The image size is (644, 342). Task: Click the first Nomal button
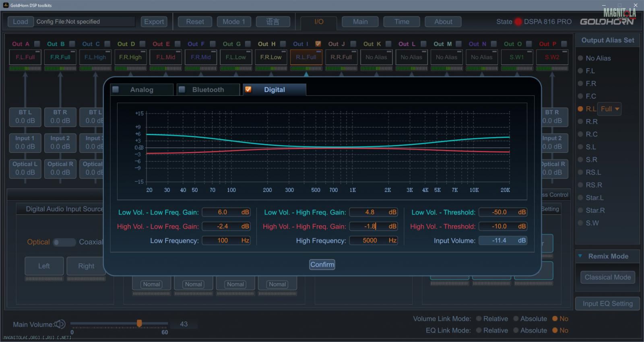[151, 284]
